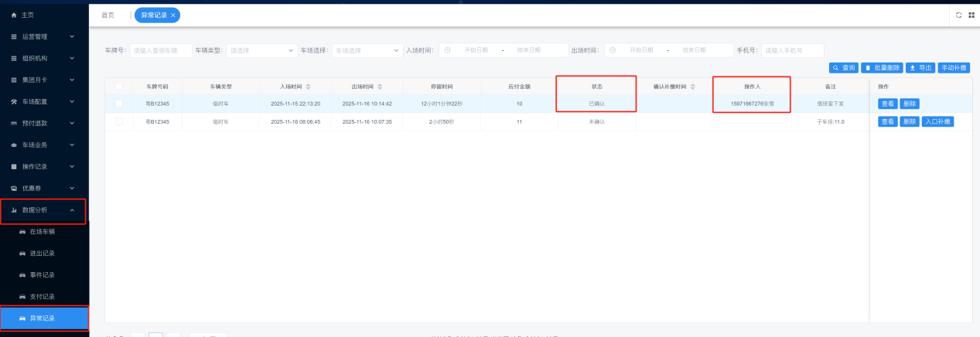Click the 12小时1分钟22秒 duration cell

pyautogui.click(x=442, y=104)
